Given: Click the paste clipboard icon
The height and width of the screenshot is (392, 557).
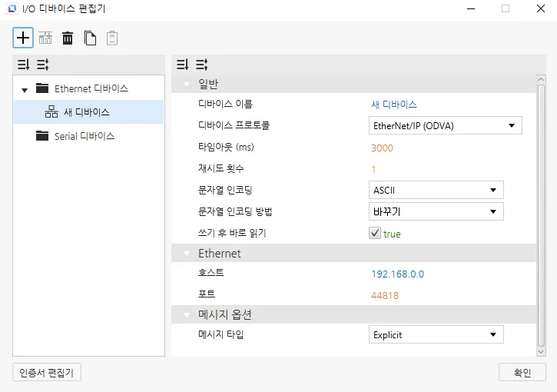Looking at the screenshot, I should 112,38.
